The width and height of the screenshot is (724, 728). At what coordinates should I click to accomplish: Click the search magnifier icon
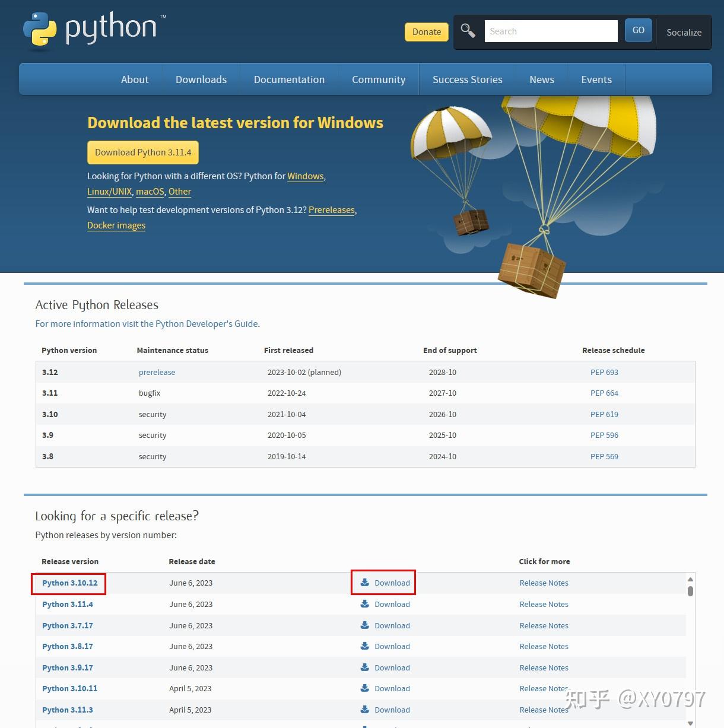(468, 30)
